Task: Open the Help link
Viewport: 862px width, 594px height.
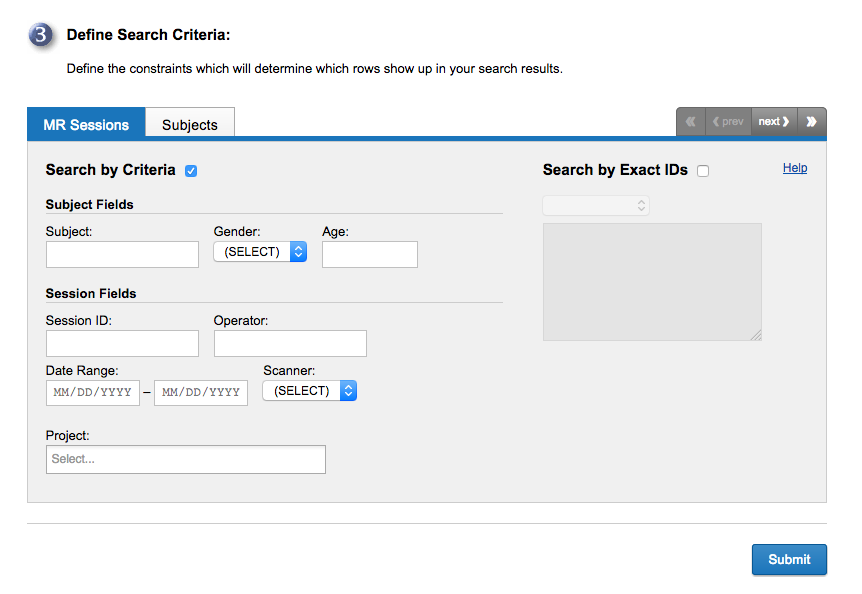Action: [795, 168]
